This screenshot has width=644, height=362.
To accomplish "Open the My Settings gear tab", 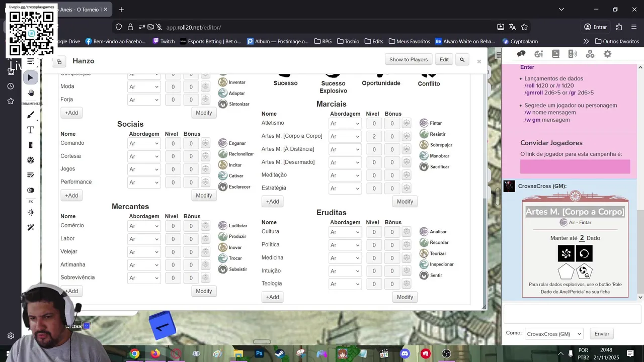I will [607, 54].
